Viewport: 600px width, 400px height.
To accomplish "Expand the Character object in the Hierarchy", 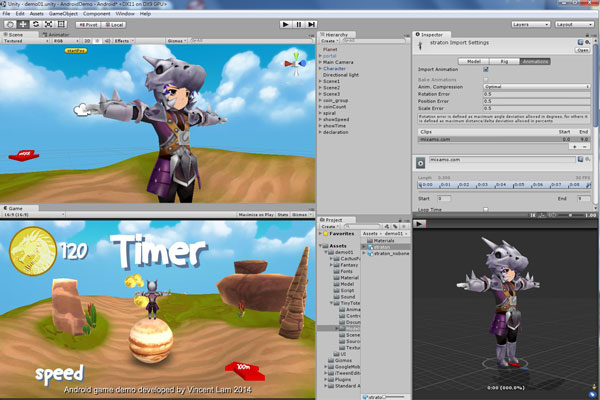I will (320, 69).
